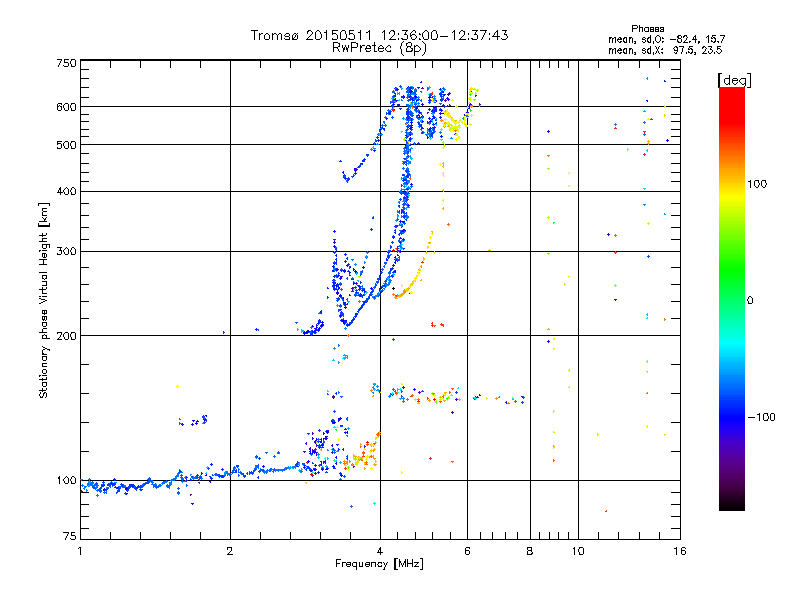This screenshot has width=800, height=600.
Task: Click the y-axis tick label '400'
Action: coord(66,192)
